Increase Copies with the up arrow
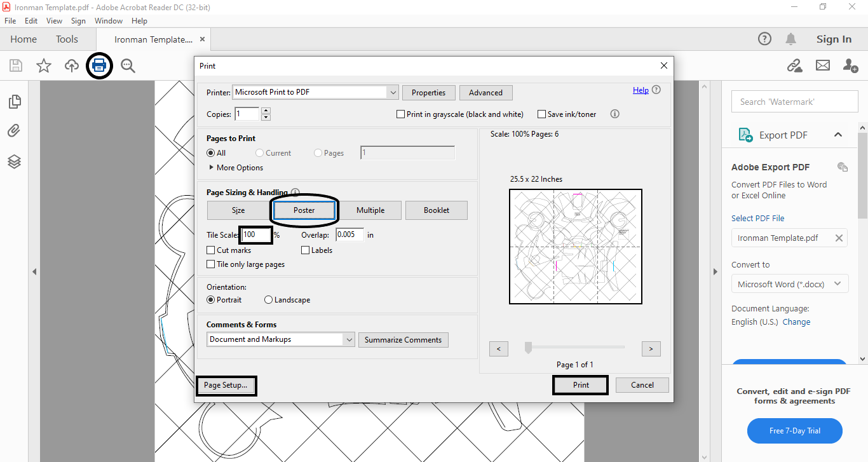Image resolution: width=868 pixels, height=462 pixels. [x=266, y=111]
